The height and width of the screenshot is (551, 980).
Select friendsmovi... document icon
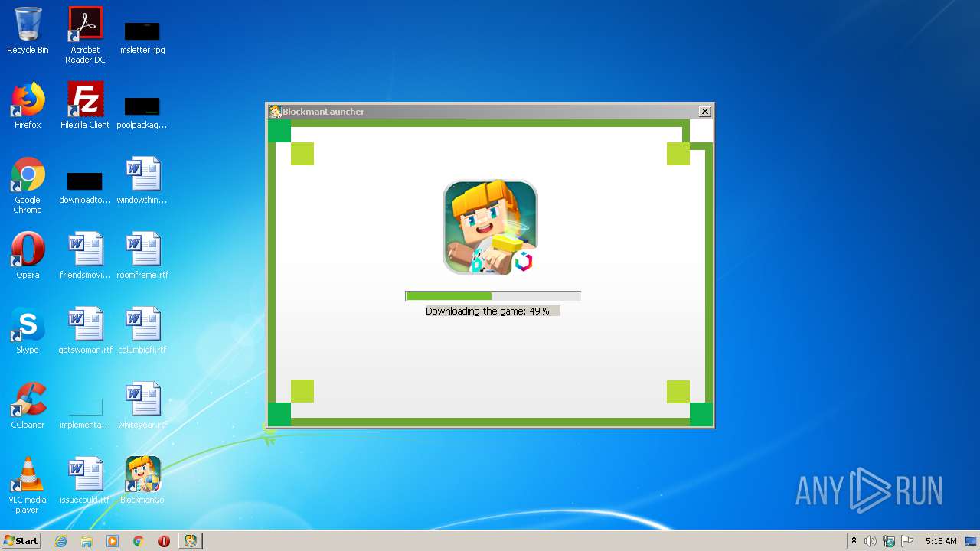85,256
